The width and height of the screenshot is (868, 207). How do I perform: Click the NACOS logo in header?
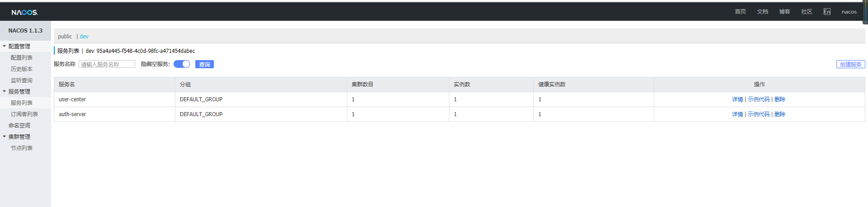click(x=24, y=12)
